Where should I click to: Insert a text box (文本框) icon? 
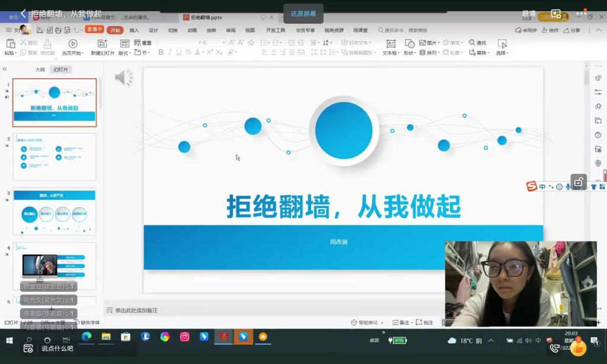coord(391,44)
